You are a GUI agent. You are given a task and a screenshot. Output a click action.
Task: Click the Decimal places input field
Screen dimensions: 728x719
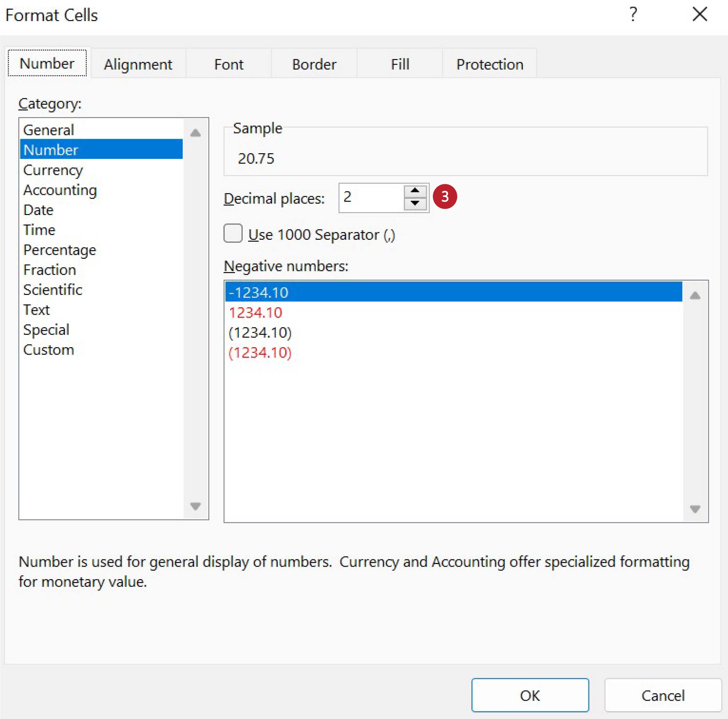tap(371, 198)
